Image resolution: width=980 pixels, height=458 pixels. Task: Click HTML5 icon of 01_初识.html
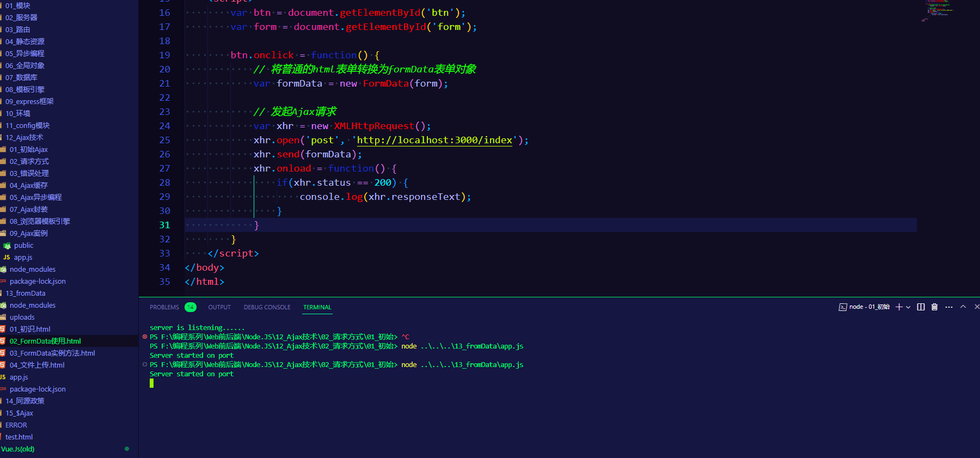3,329
